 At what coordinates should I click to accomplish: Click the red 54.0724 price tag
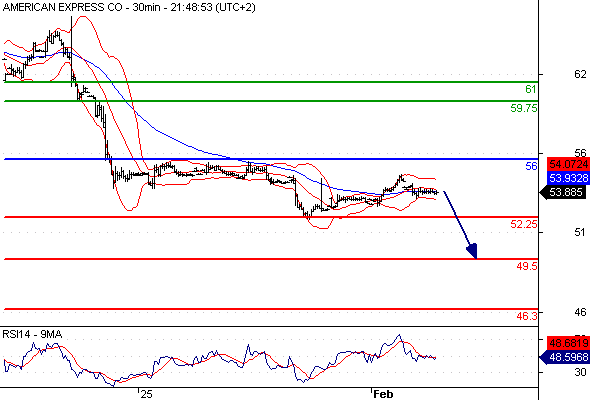click(568, 164)
